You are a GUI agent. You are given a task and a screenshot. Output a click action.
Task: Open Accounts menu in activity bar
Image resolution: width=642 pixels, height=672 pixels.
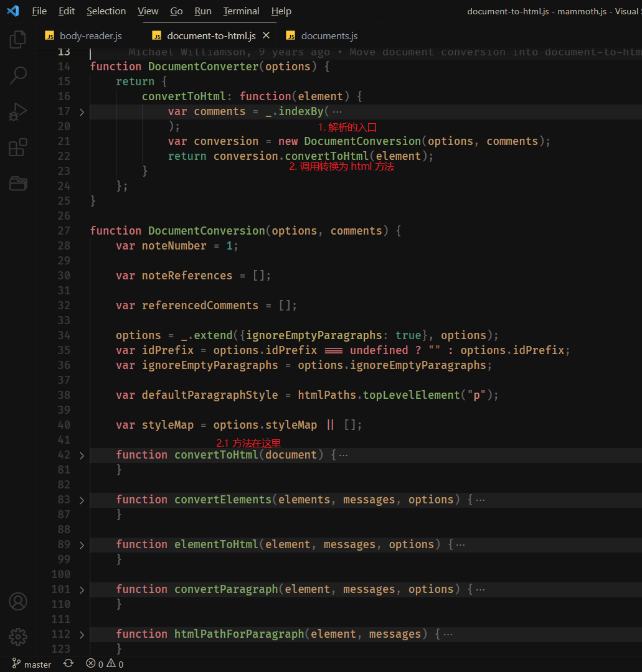(18, 601)
